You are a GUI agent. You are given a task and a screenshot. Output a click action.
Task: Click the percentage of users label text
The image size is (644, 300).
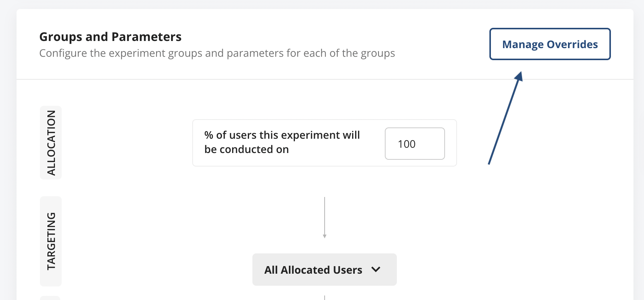[x=281, y=142]
